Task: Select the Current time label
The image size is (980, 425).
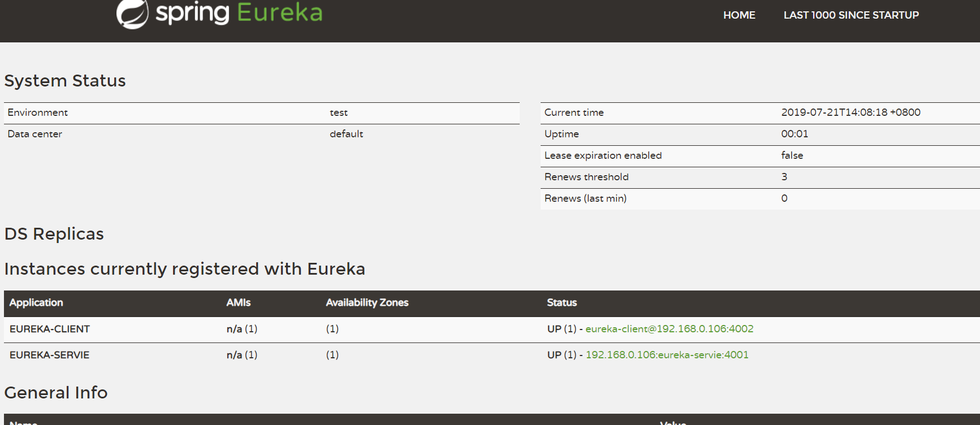Action: 574,112
